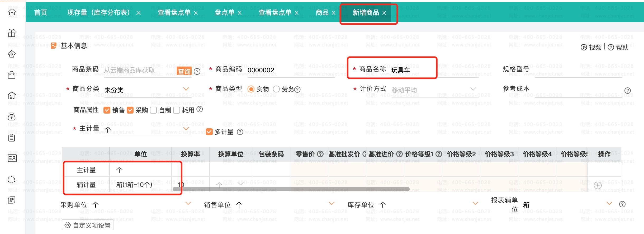The height and width of the screenshot is (234, 644).
Task: Uncheck the 采购 attribute checkbox
Action: (130, 110)
